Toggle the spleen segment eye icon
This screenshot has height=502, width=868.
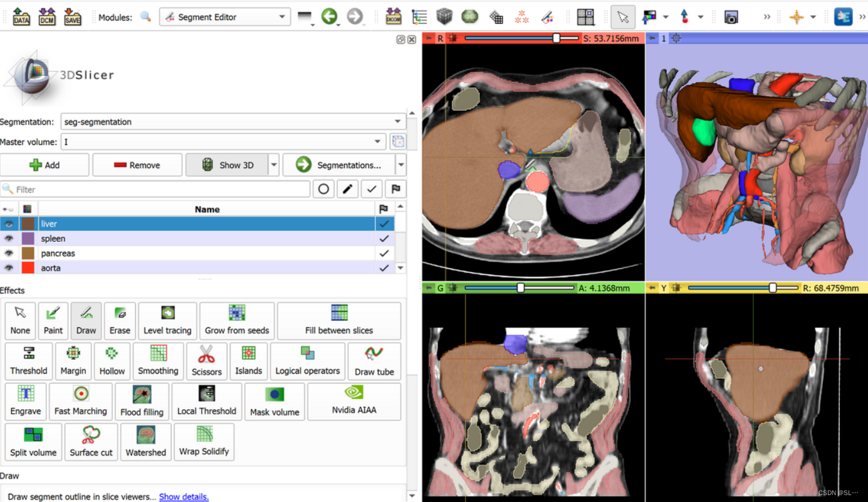point(9,238)
